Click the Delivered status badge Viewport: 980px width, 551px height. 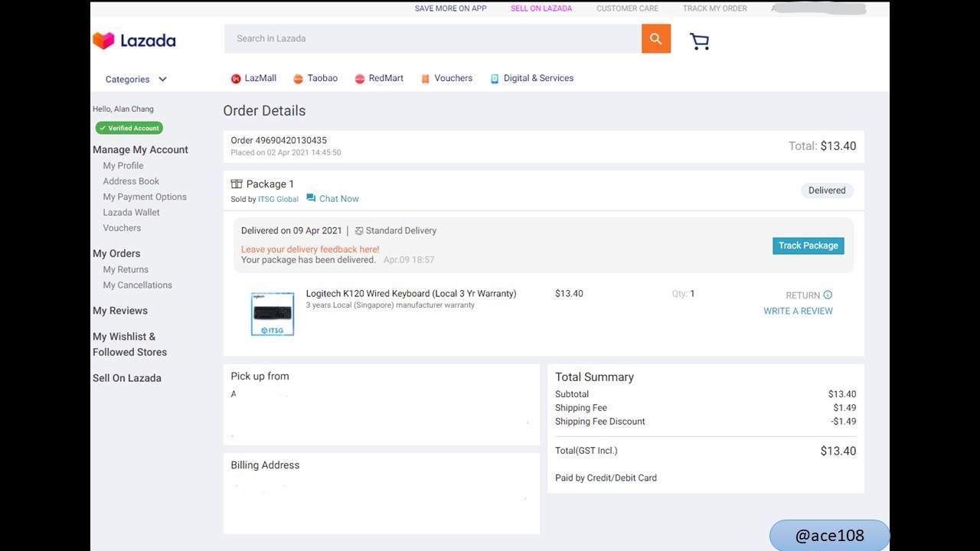pyautogui.click(x=827, y=191)
